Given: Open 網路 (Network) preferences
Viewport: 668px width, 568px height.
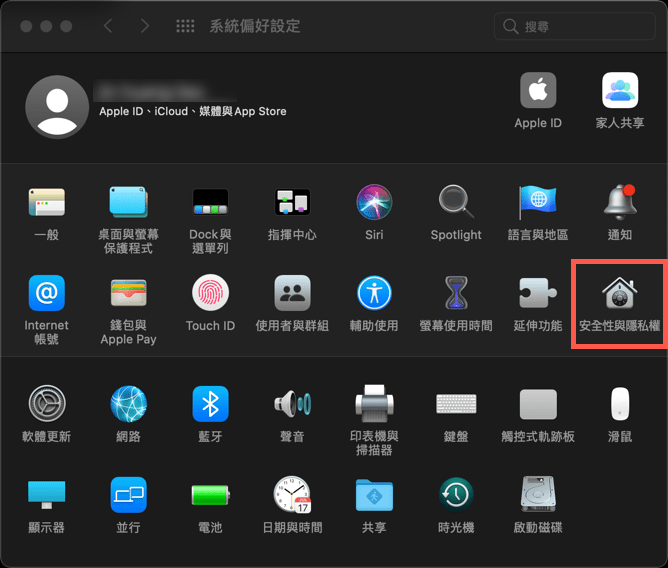Looking at the screenshot, I should [x=128, y=404].
